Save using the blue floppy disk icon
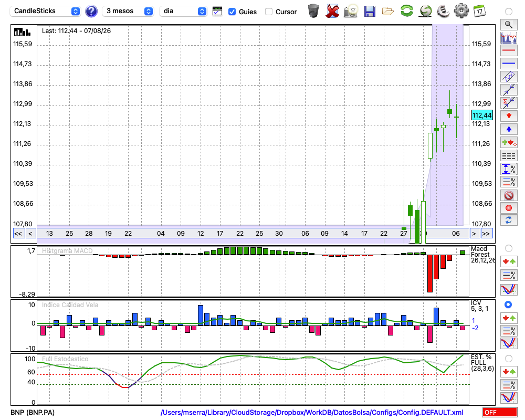 (370, 11)
